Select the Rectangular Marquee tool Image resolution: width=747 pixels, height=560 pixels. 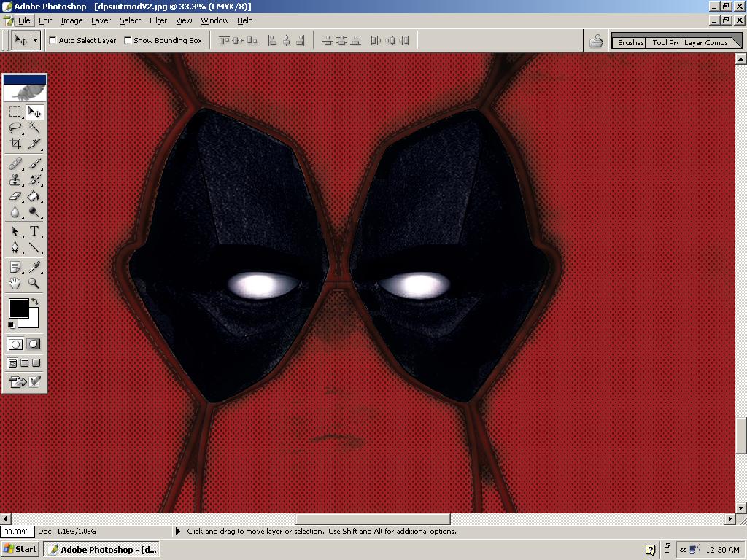[x=15, y=112]
